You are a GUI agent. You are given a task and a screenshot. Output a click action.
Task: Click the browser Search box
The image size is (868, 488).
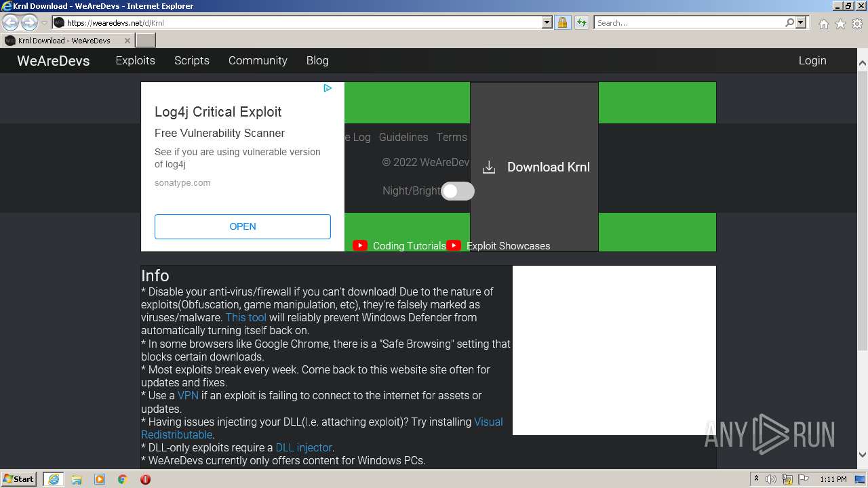[689, 22]
